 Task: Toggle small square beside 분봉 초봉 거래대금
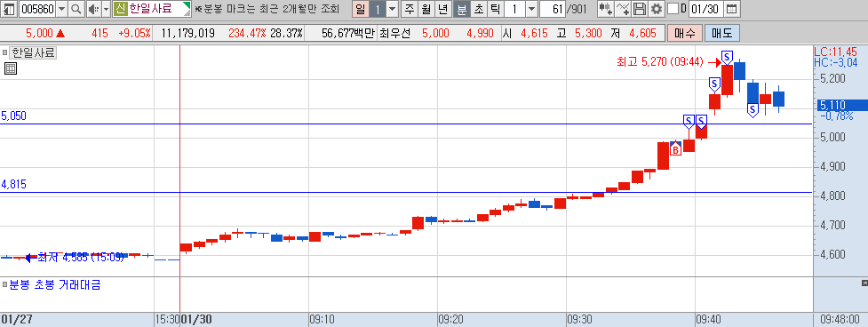pyautogui.click(x=5, y=285)
